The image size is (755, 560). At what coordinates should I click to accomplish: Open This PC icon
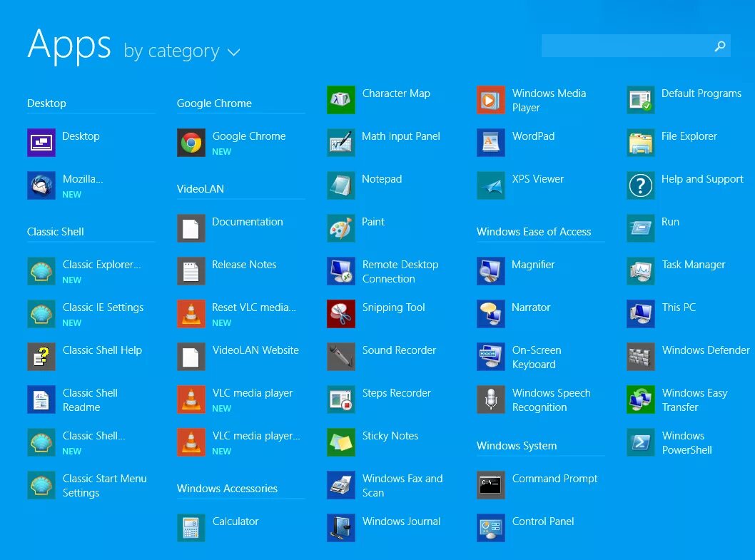tap(641, 314)
